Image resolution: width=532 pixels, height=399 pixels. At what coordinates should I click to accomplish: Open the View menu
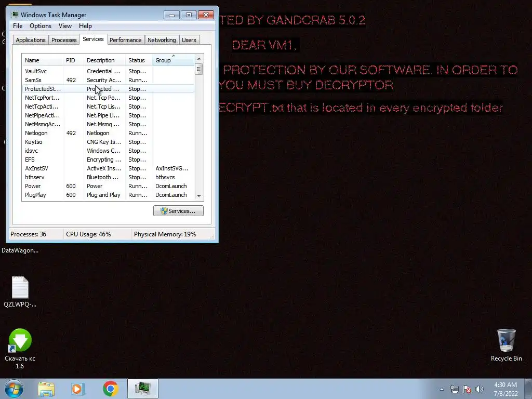pos(65,26)
